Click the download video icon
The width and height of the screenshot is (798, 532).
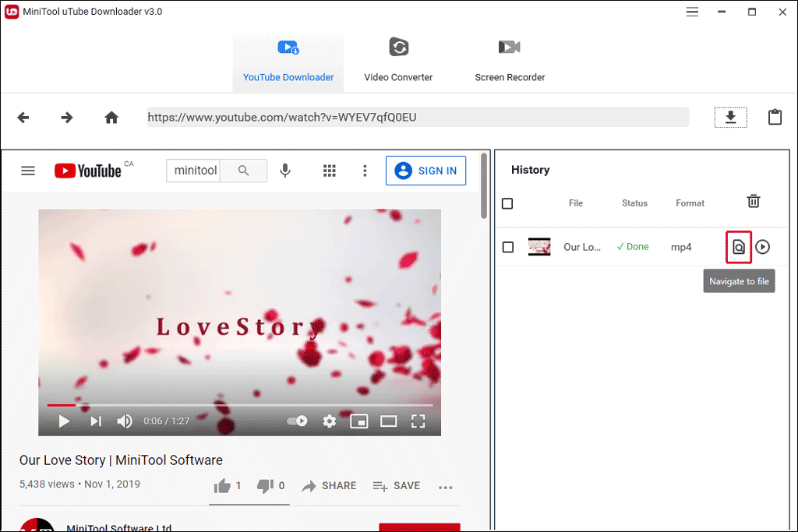tap(730, 118)
